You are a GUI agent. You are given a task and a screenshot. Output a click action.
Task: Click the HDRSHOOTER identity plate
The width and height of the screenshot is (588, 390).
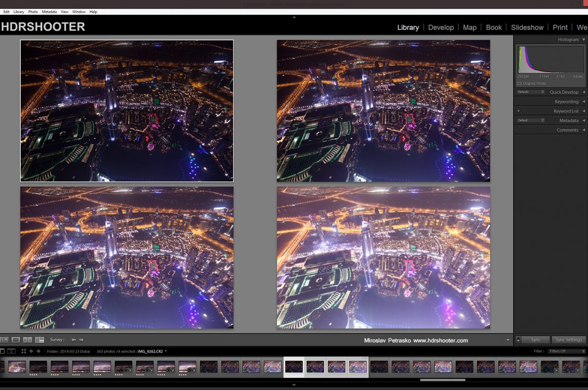(x=43, y=27)
